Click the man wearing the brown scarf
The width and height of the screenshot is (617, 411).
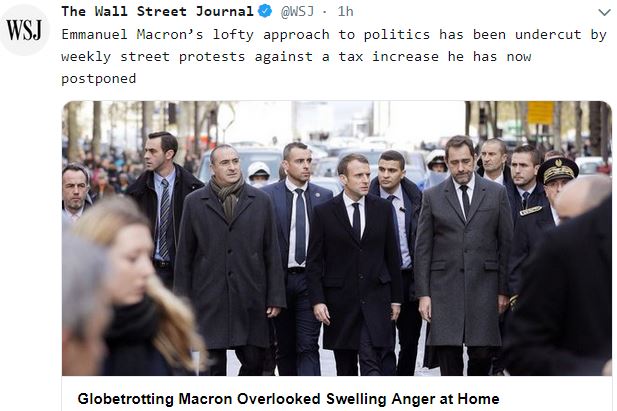[x=231, y=260]
